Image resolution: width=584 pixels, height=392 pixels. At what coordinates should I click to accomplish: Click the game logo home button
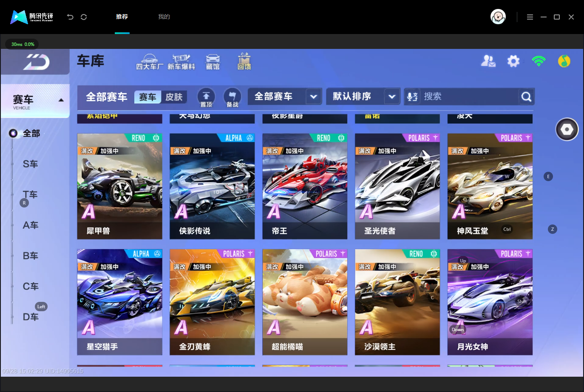pyautogui.click(x=36, y=62)
